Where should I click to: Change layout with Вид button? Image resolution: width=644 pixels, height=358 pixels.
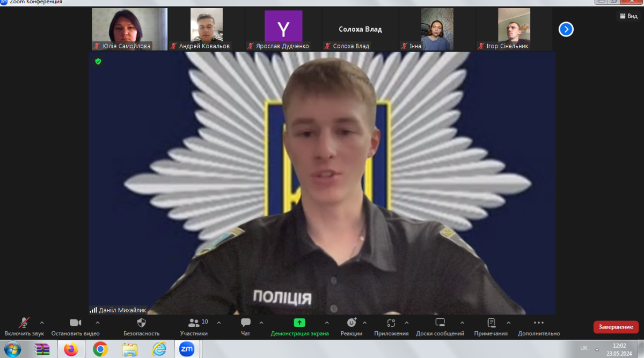(x=628, y=16)
